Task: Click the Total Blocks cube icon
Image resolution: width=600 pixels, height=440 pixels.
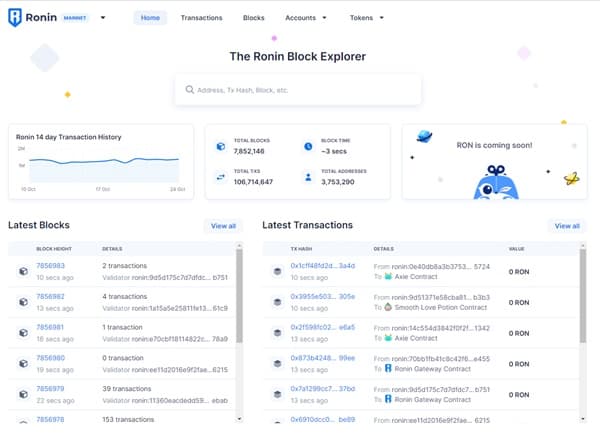Action: coord(221,147)
